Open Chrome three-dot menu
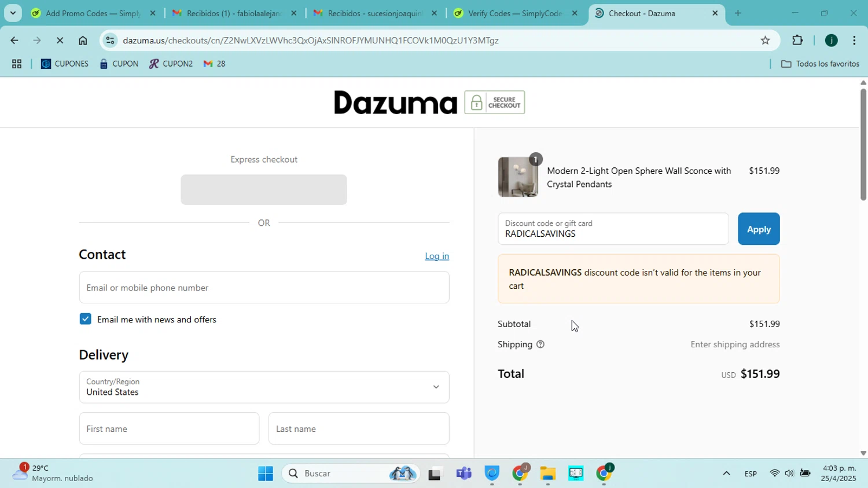The width and height of the screenshot is (868, 488). pyautogui.click(x=854, y=41)
